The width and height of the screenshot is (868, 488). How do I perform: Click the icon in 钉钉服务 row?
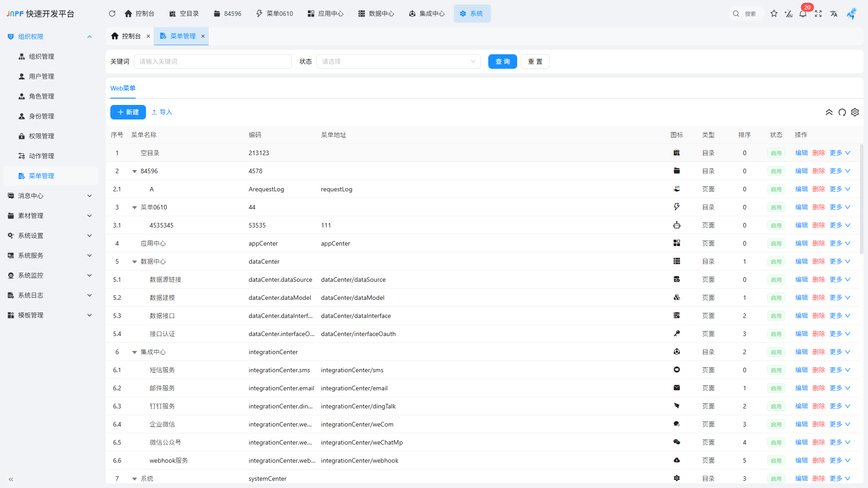[x=677, y=406]
